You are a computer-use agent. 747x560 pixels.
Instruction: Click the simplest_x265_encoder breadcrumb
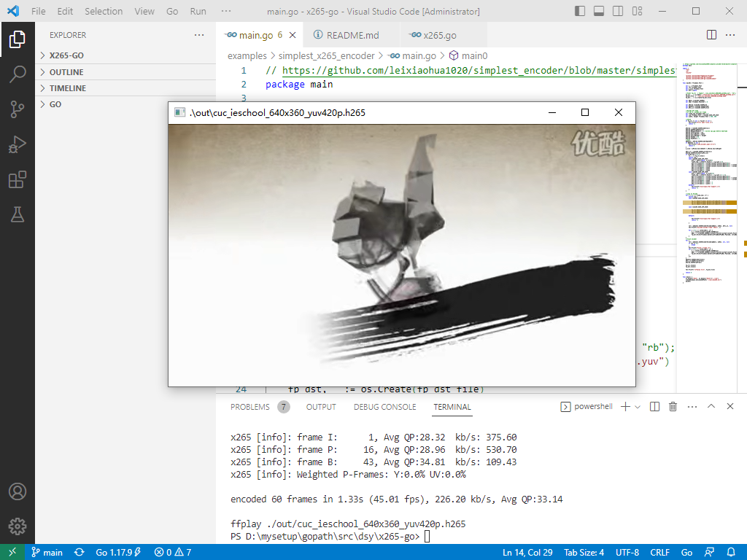[x=326, y=55]
